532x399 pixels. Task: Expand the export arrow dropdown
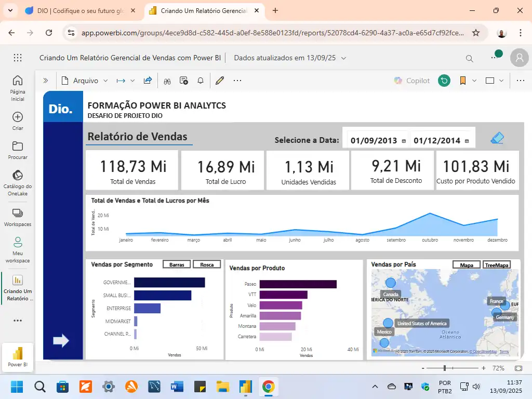[x=132, y=81]
